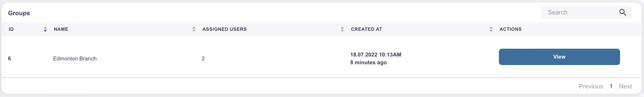This screenshot has height=97, width=644.
Task: Click the ID column header
Action: tap(11, 29)
